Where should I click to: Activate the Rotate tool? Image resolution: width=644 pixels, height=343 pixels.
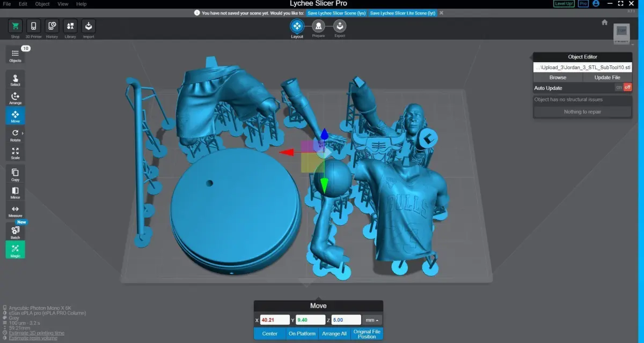point(15,135)
